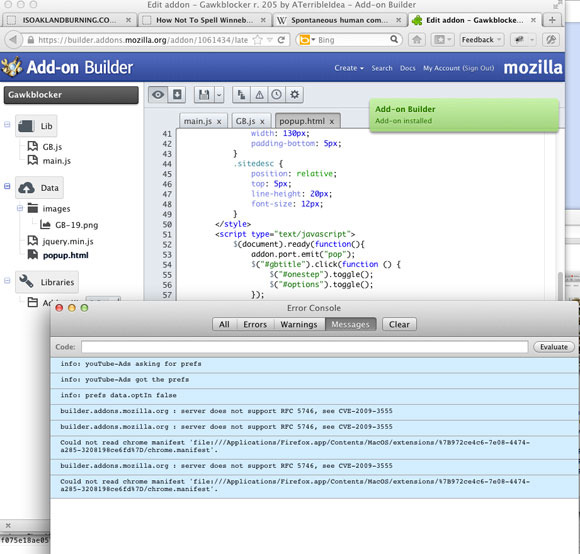The height and width of the screenshot is (554, 580).
Task: Click the Docs link in header
Action: click(x=407, y=68)
